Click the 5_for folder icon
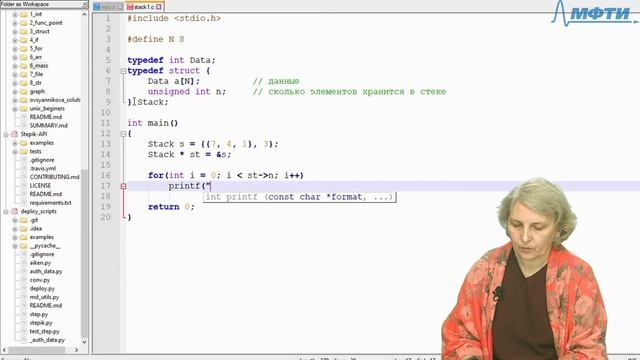This screenshot has height=360, width=640. click(24, 49)
